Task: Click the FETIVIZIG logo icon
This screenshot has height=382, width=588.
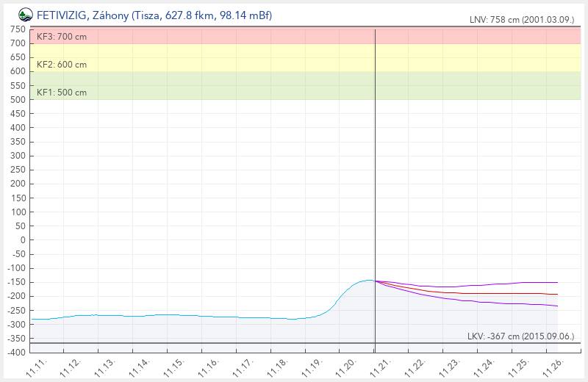Action: [x=26, y=14]
